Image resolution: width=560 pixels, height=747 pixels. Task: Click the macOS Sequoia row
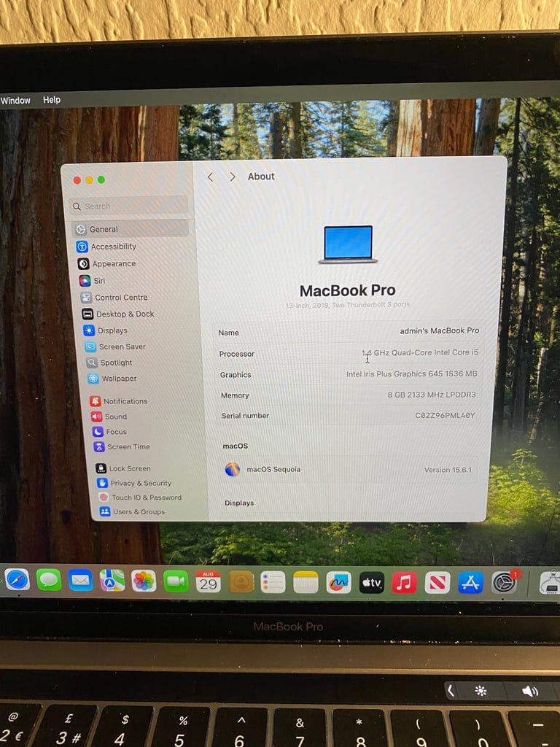point(349,469)
